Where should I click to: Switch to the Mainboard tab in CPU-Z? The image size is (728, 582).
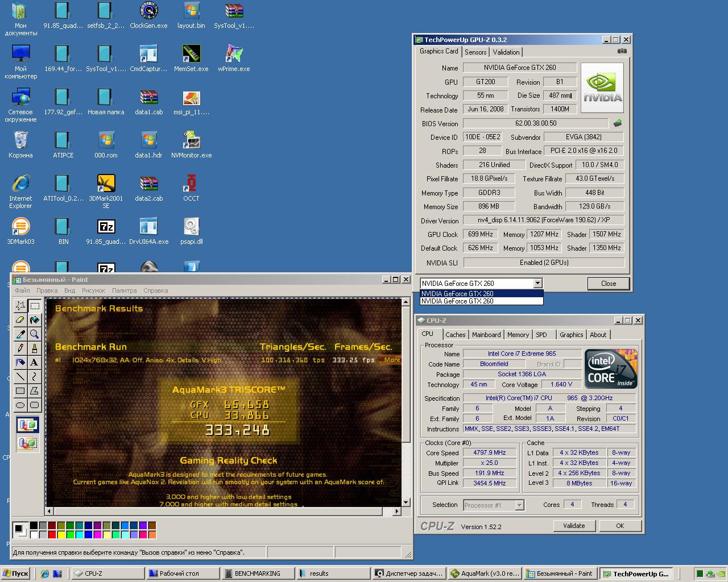tap(486, 335)
